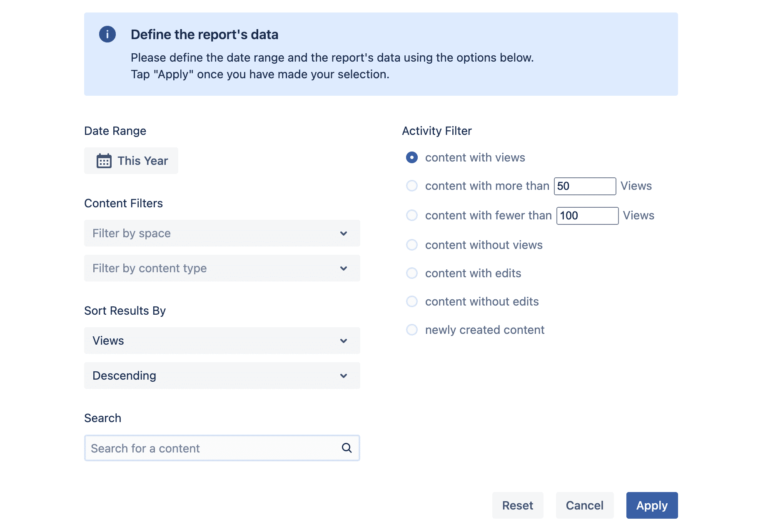Expand the 'Filter by content type' dropdown
This screenshot has width=758, height=532.
[222, 268]
